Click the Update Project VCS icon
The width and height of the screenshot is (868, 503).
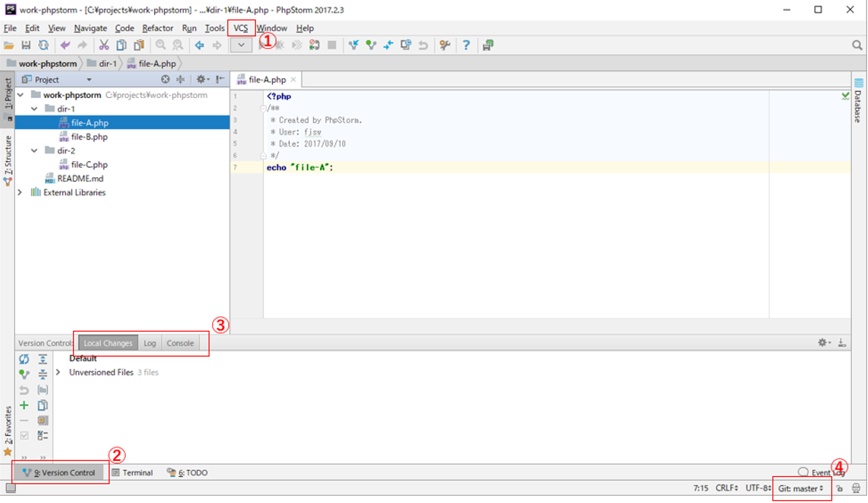pyautogui.click(x=353, y=45)
